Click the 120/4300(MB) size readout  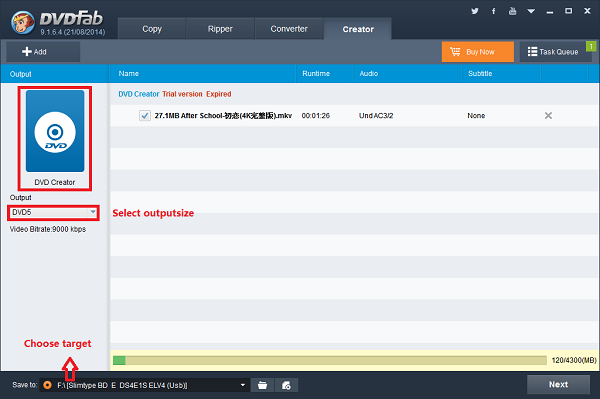click(x=574, y=360)
